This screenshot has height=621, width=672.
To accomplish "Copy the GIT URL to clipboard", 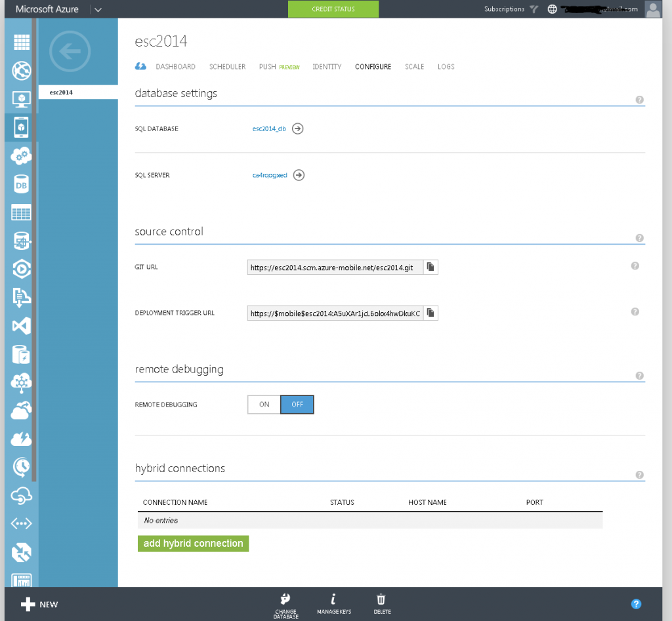I will tap(431, 267).
